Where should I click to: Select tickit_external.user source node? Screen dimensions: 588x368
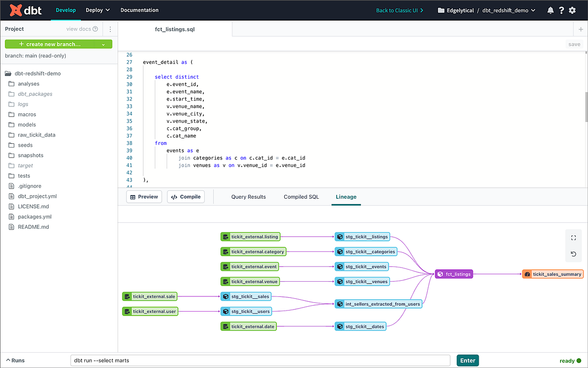150,311
